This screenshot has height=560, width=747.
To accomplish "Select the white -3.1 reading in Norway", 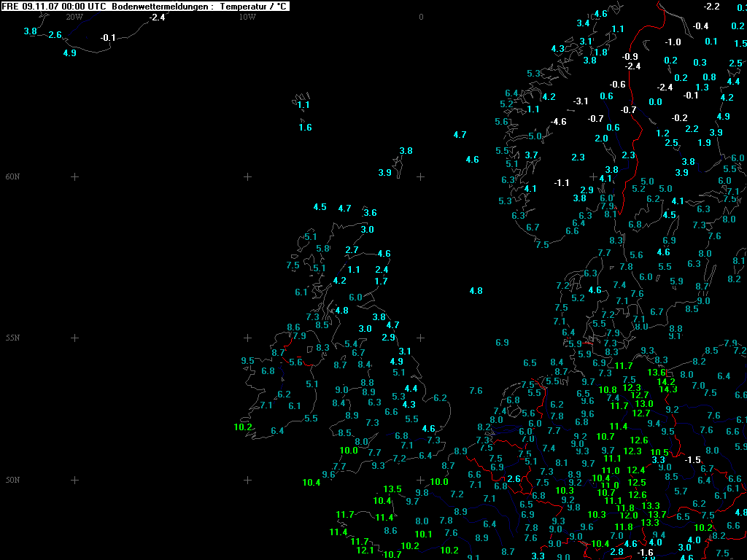I will pyautogui.click(x=581, y=101).
